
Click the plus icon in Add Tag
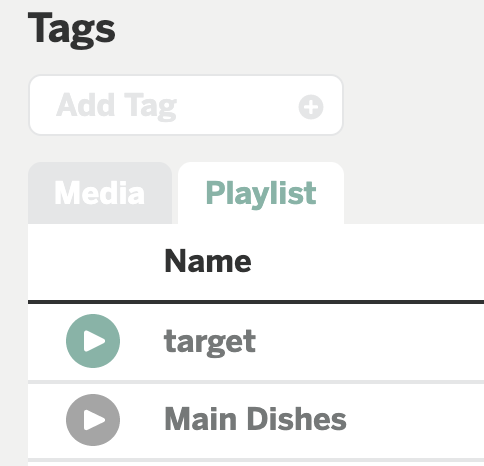pyautogui.click(x=311, y=107)
